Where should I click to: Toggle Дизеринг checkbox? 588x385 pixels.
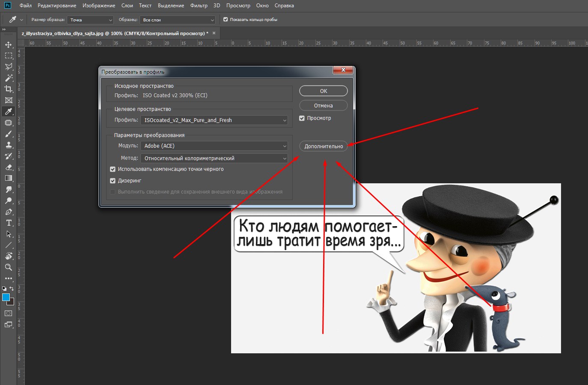[113, 181]
